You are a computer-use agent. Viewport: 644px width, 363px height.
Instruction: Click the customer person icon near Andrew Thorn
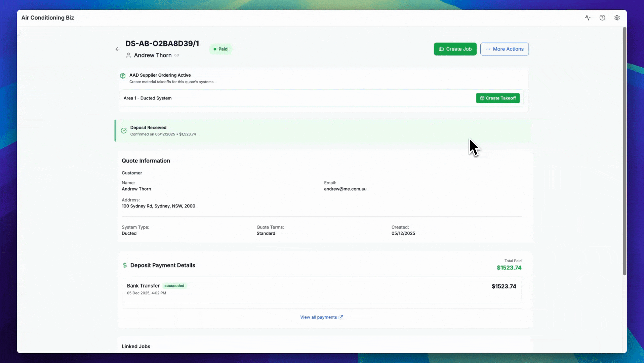pos(128,55)
